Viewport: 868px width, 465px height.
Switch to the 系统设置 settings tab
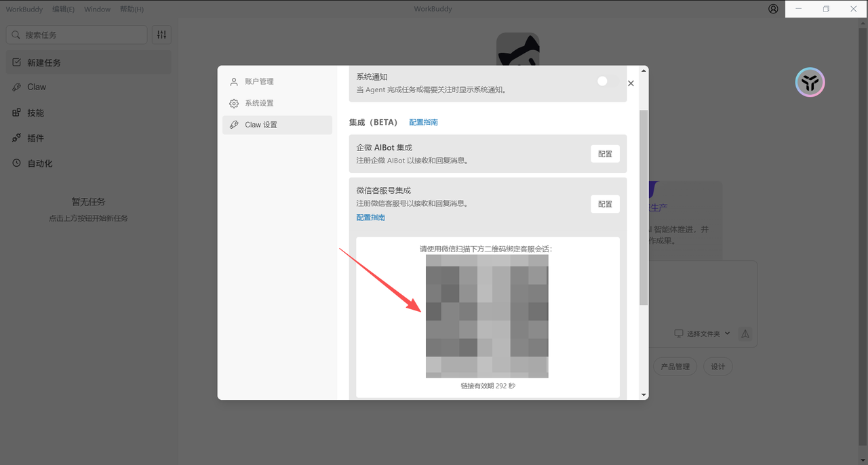click(x=277, y=103)
